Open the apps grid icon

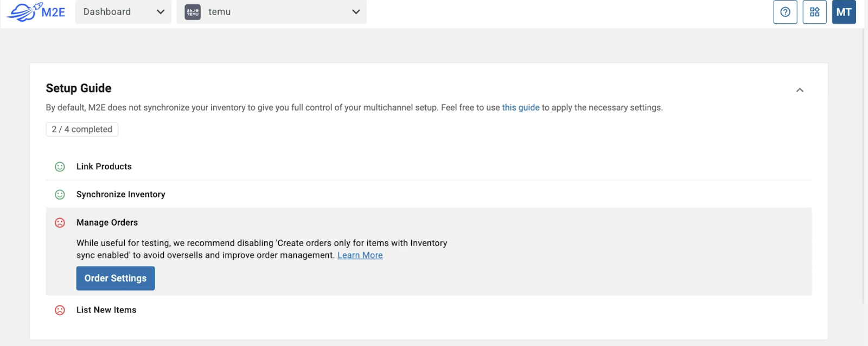point(814,12)
